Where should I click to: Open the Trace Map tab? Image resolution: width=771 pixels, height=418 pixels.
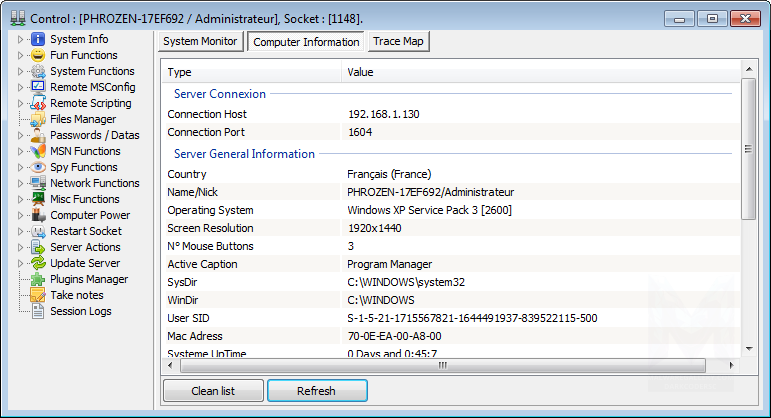tap(398, 41)
